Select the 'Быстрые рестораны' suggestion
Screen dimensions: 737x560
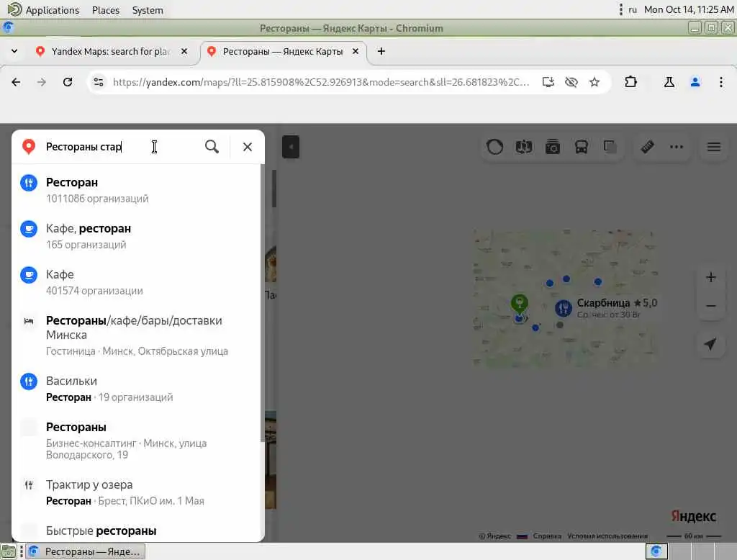click(x=136, y=530)
